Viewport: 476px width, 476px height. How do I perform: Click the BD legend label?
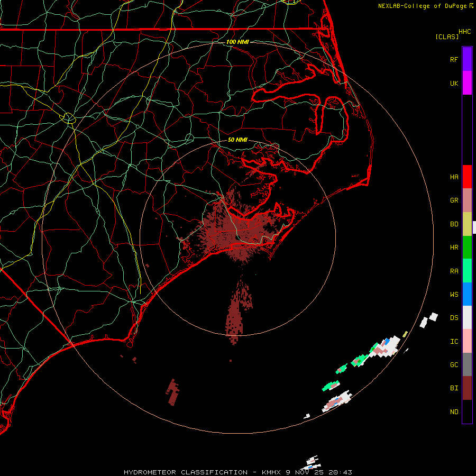click(454, 224)
